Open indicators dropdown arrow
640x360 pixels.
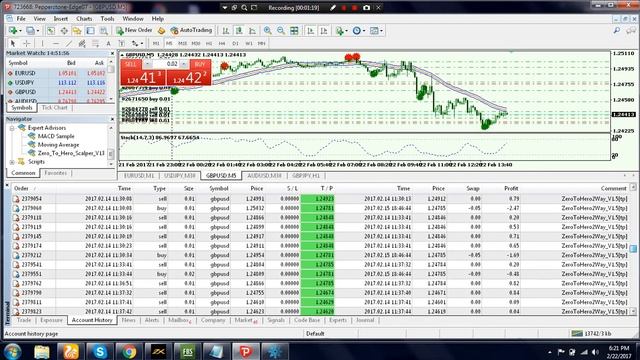tap(346, 31)
